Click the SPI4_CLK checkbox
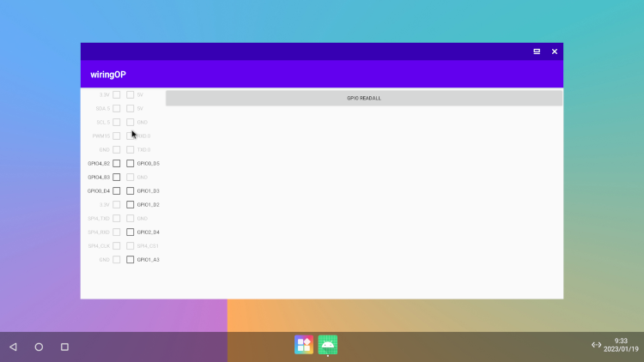Image resolution: width=644 pixels, height=362 pixels. click(117, 246)
